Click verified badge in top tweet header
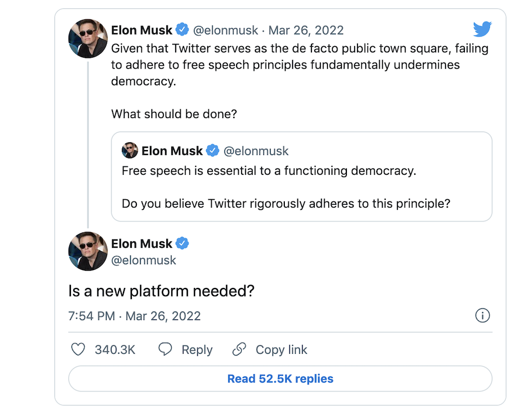Viewport: 532px width, 418px height. (182, 30)
